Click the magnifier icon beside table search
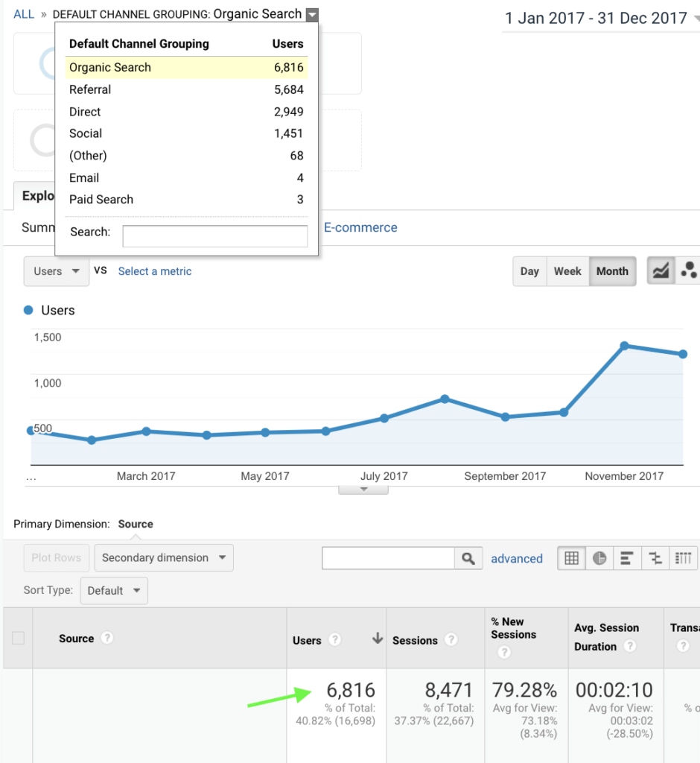 [x=468, y=558]
